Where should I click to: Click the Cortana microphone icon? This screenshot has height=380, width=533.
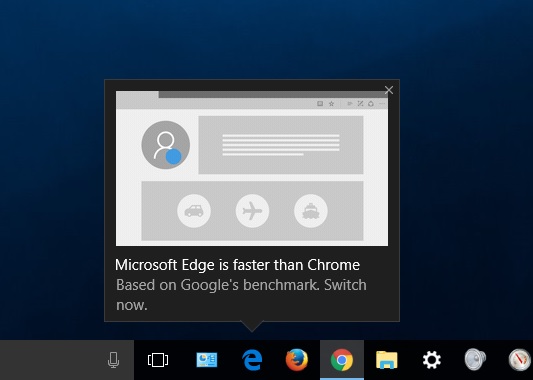click(113, 360)
